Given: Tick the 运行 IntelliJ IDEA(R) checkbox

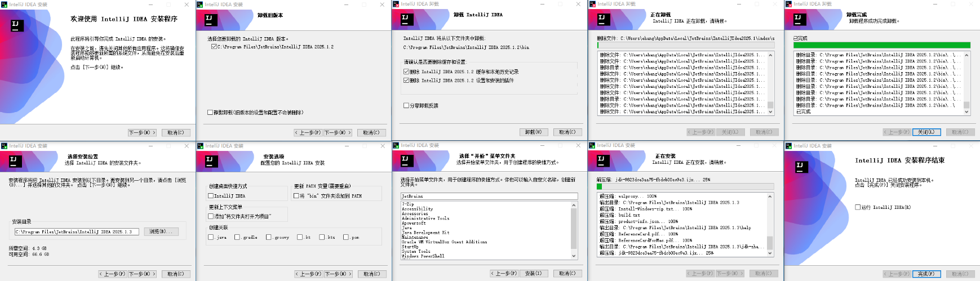Looking at the screenshot, I should coord(858,207).
